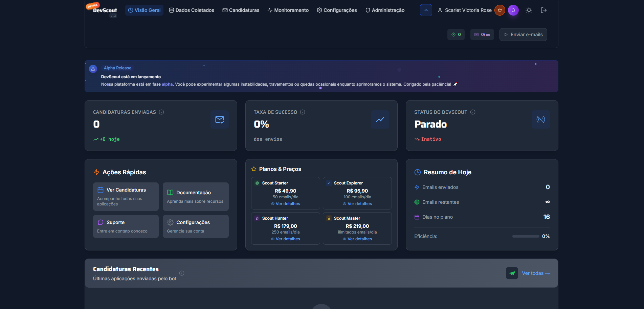Click the clock icon beside Resumo de Hoje
Image resolution: width=644 pixels, height=309 pixels.
pyautogui.click(x=418, y=172)
